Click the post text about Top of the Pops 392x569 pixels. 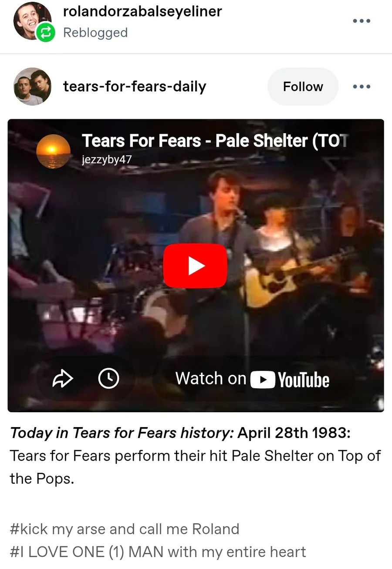195,467
